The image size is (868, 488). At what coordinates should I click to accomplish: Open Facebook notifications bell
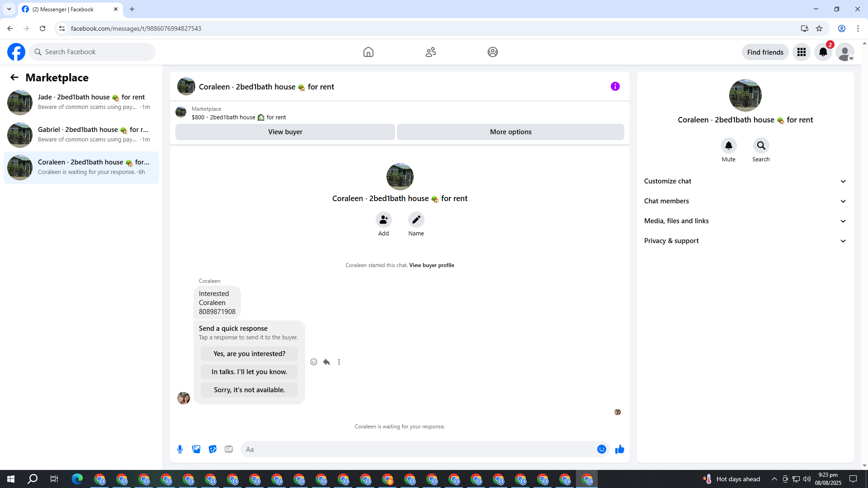823,52
